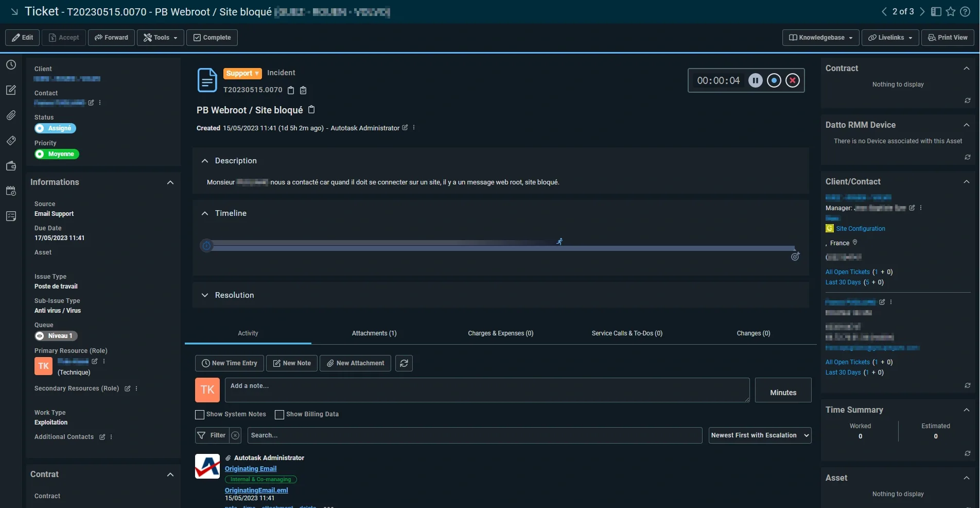Open the service calls calendar icon in left sidebar

11,191
